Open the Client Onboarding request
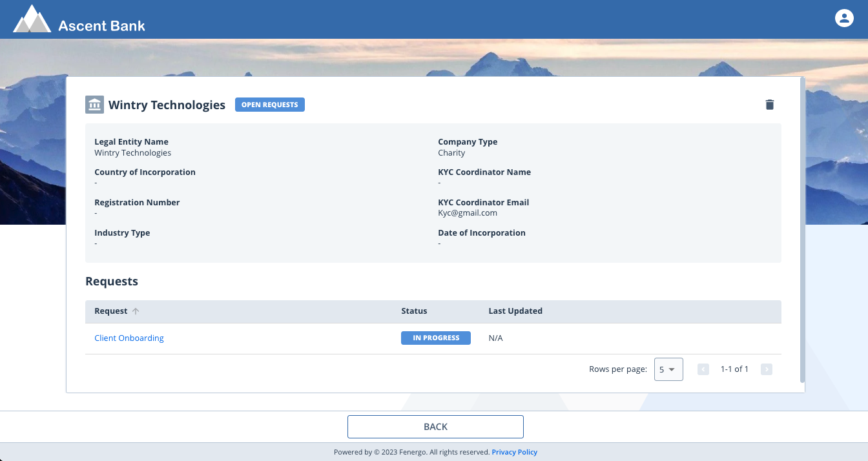This screenshot has height=461, width=868. [129, 337]
